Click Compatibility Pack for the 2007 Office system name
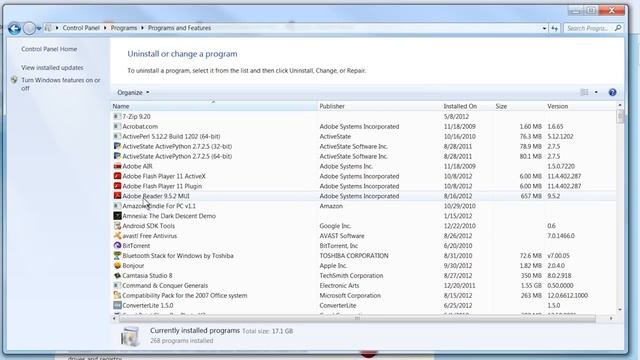Screen dimensions: 640x360 coord(184,296)
